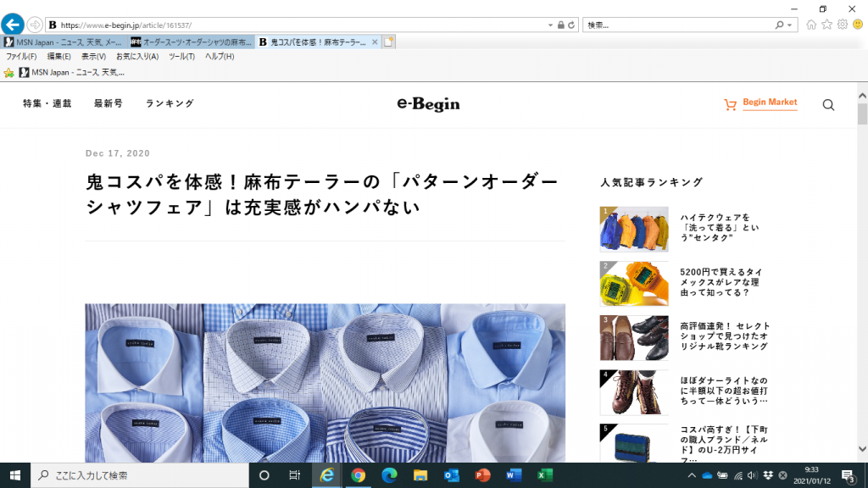Open the 特集・連載 navigation link

coord(47,103)
